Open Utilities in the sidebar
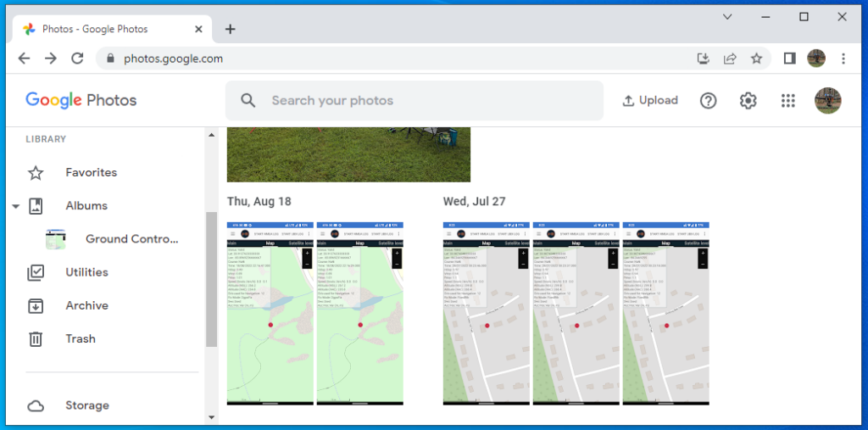Screen dimensions: 868x430 coord(86,272)
